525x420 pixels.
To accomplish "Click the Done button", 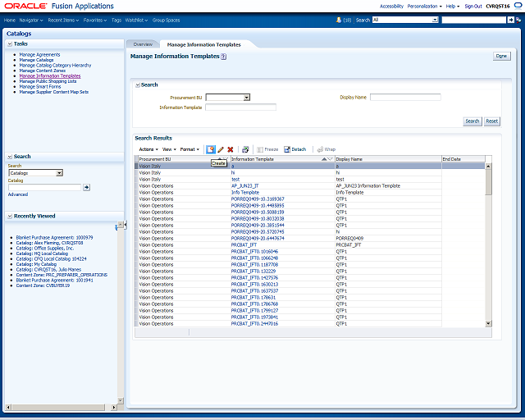I will click(x=501, y=56).
